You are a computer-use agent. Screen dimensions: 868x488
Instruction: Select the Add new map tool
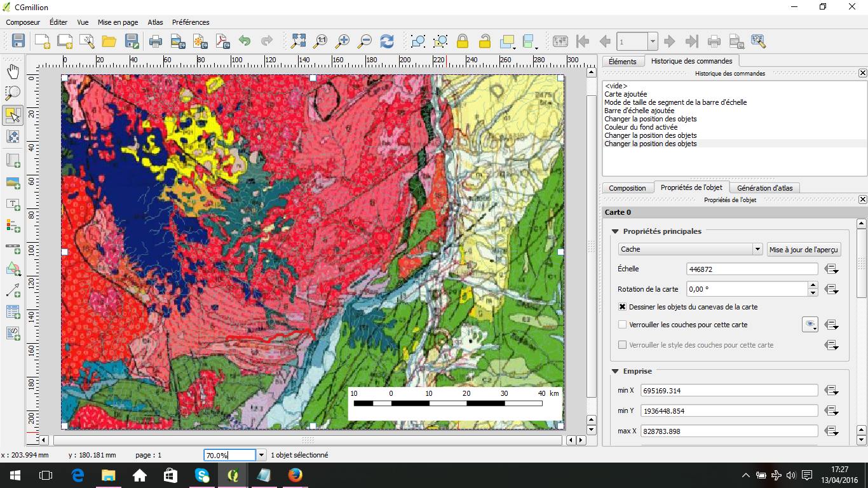[13, 160]
